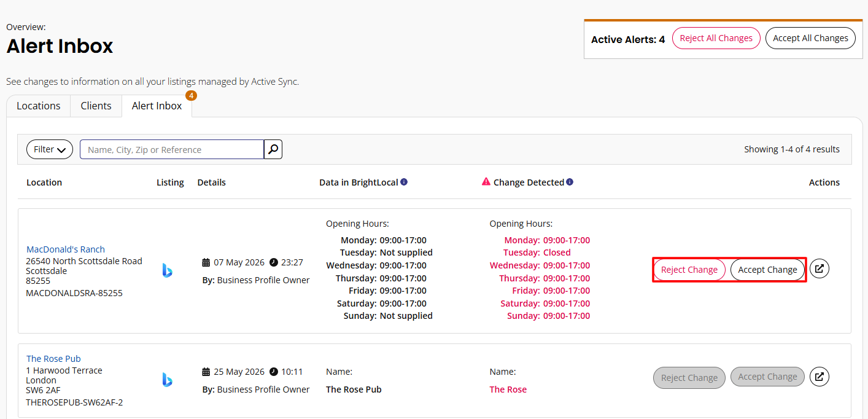The height and width of the screenshot is (419, 868).
Task: Click bold 'The Rose Pub' in BrightLocal data
Action: pyautogui.click(x=354, y=390)
